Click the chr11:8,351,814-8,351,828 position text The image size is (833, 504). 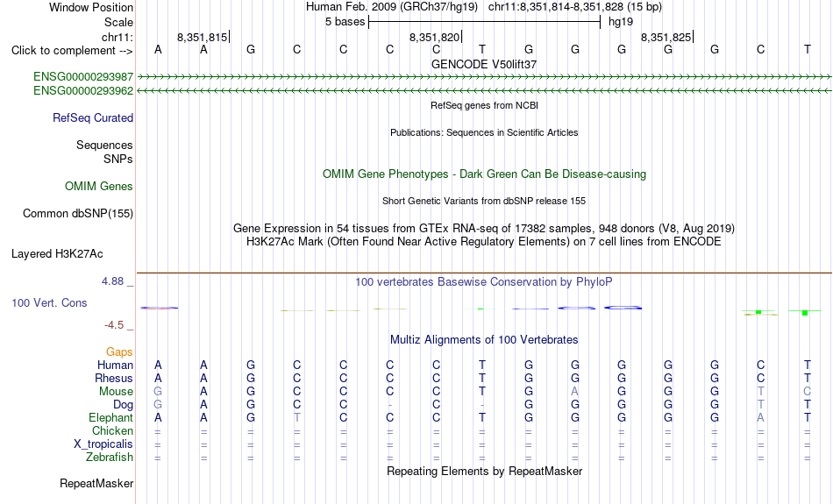[575, 7]
